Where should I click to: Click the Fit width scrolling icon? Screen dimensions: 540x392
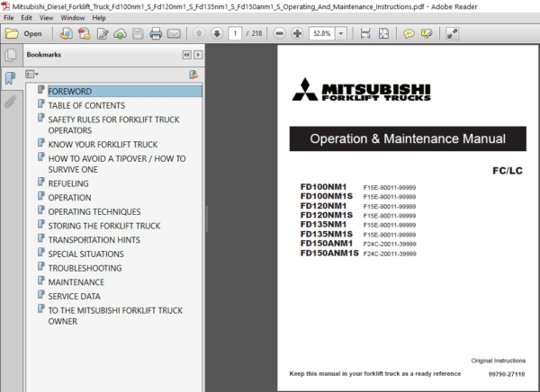[x=365, y=34]
